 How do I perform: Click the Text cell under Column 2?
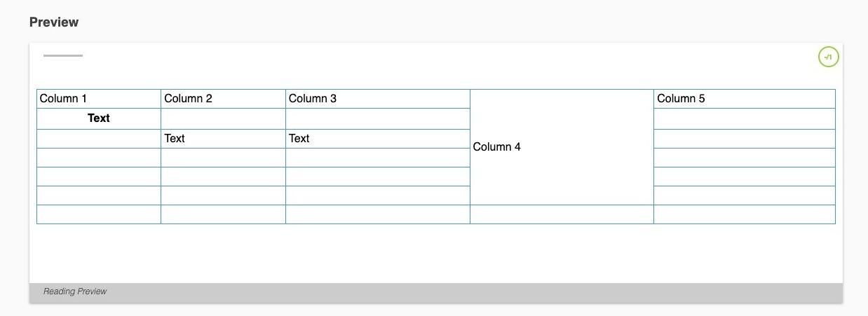(x=223, y=139)
